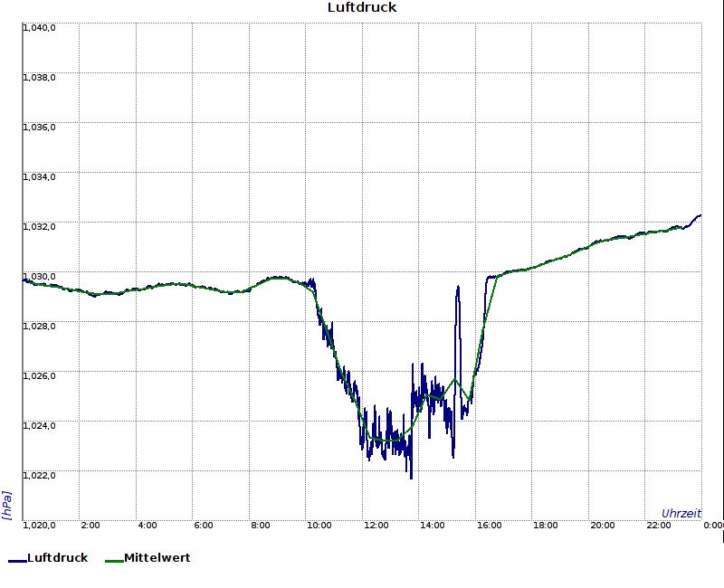Click the 22:00 time axis tick label
Viewport: 724px width, 588px height.
coord(659,526)
